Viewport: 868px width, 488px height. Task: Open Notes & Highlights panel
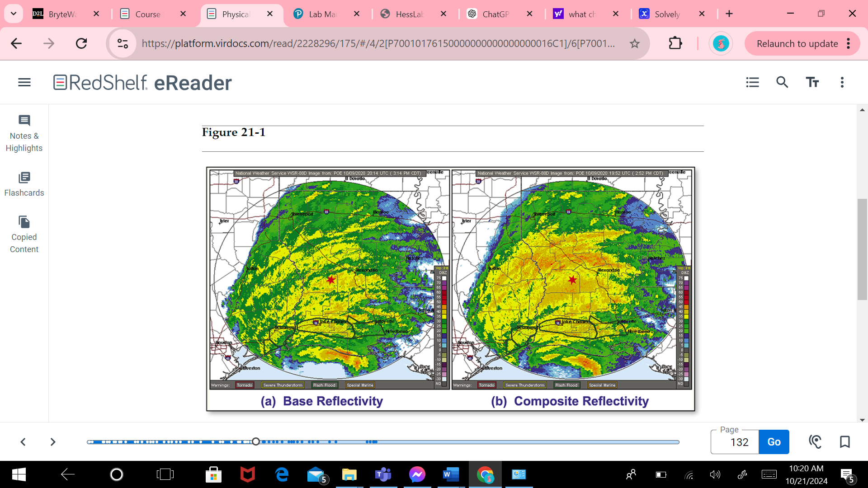pyautogui.click(x=24, y=131)
